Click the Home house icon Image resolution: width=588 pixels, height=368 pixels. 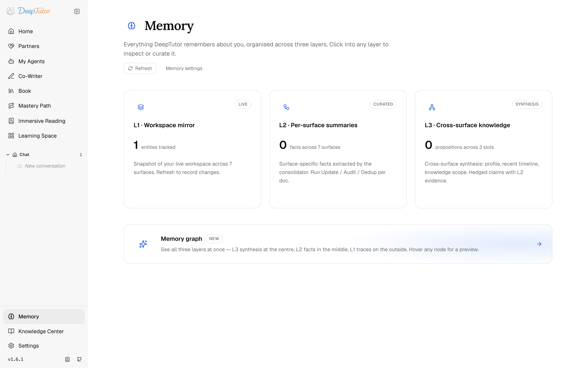click(11, 31)
